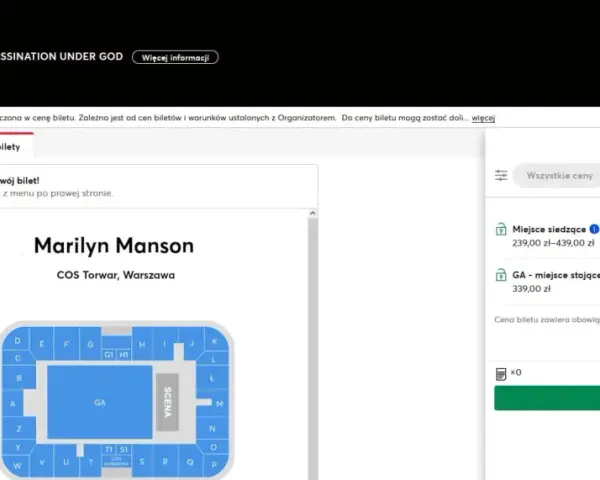Select section T on the seat map
Screen dimensions: 600x480
[91, 462]
